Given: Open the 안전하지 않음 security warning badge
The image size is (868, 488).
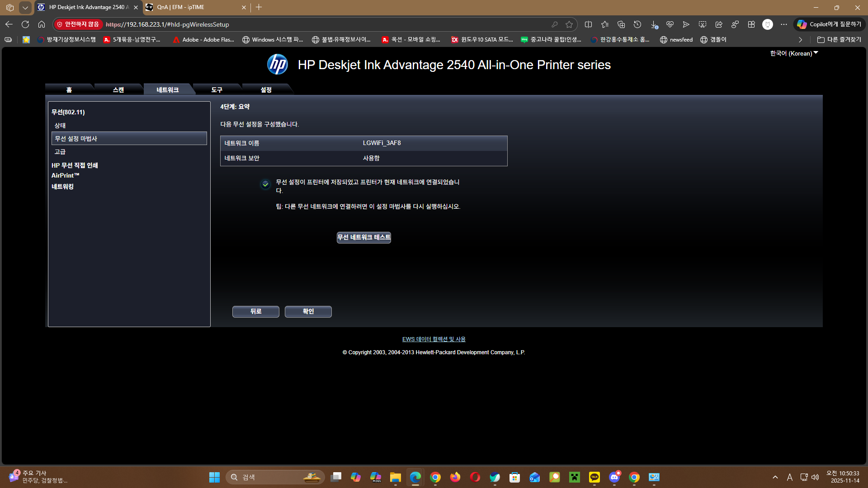Looking at the screenshot, I should (78, 24).
